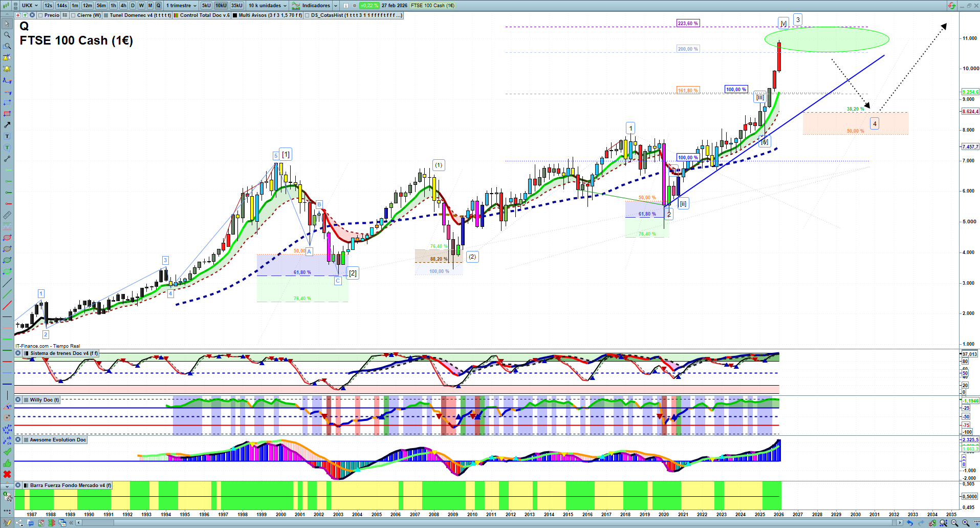
Task: Toggle Tunel Domenec v4 indicator color box
Action: click(106, 15)
